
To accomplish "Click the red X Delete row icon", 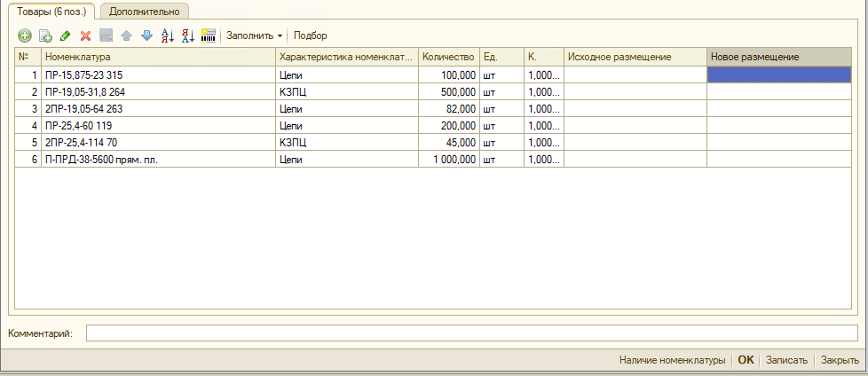I will (x=85, y=36).
